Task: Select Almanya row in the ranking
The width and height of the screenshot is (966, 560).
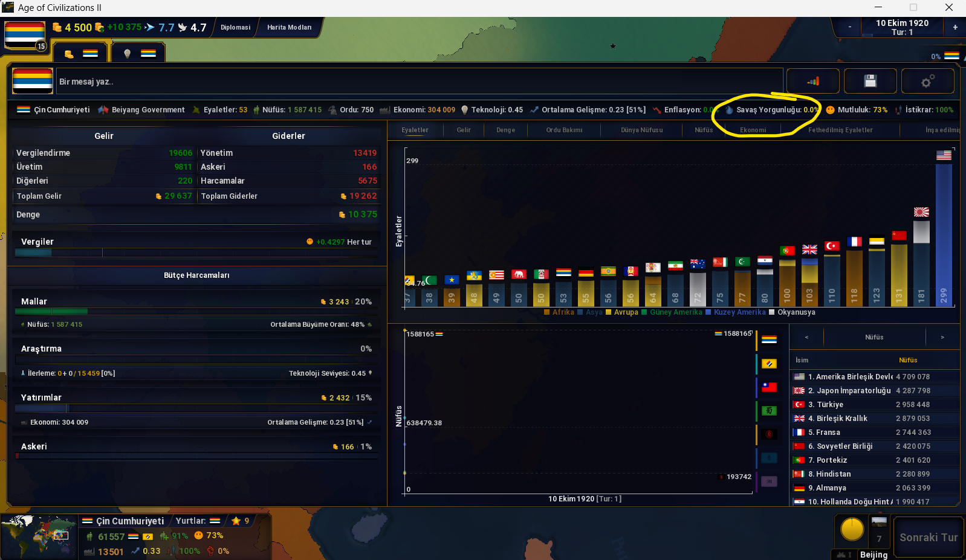Action: pyautogui.click(x=875, y=488)
